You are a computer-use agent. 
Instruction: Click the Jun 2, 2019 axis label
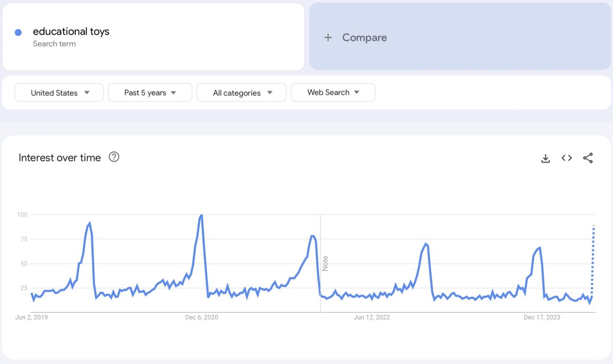(x=31, y=317)
